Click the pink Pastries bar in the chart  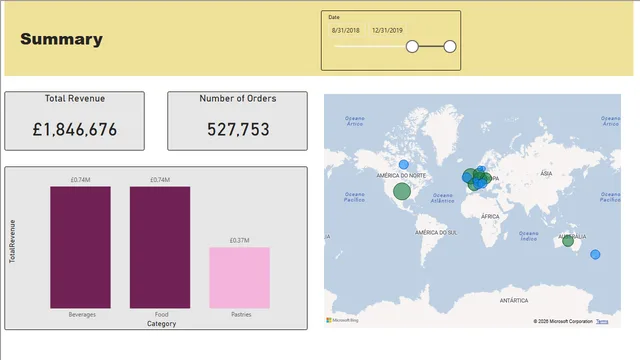click(x=240, y=278)
